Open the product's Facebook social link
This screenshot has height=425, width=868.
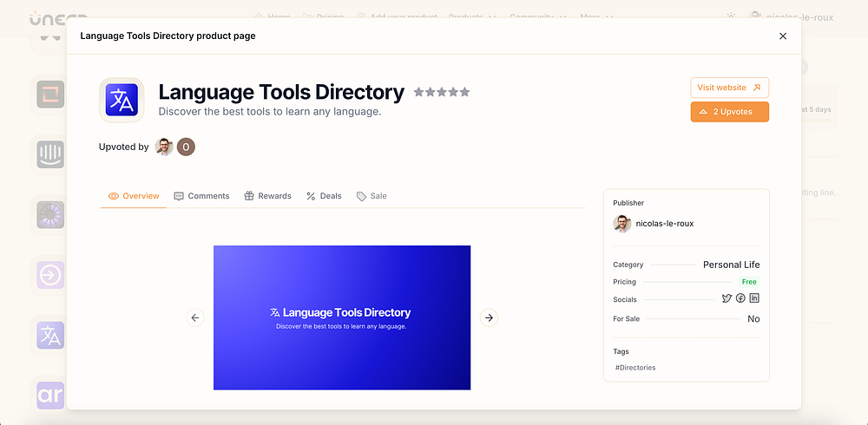[x=740, y=299]
